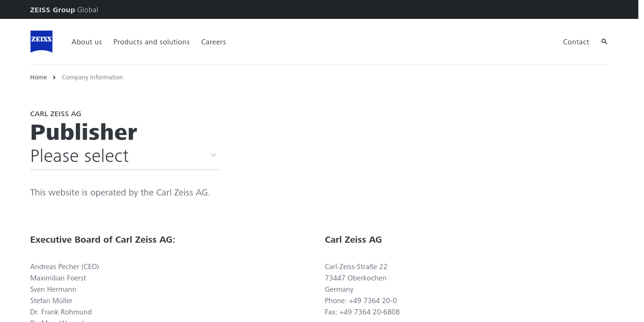Click the phone number +49 7364 20-0

click(x=372, y=301)
